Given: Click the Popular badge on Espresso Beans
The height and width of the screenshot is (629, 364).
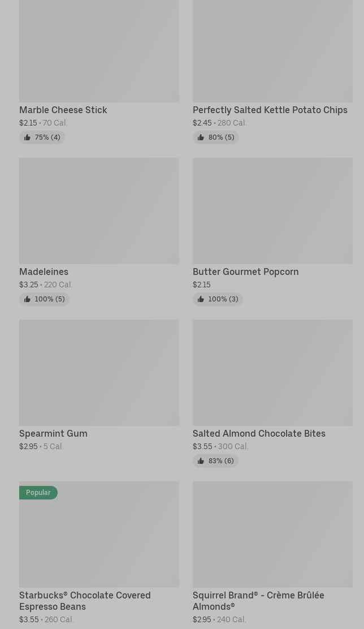Looking at the screenshot, I should pyautogui.click(x=38, y=493).
